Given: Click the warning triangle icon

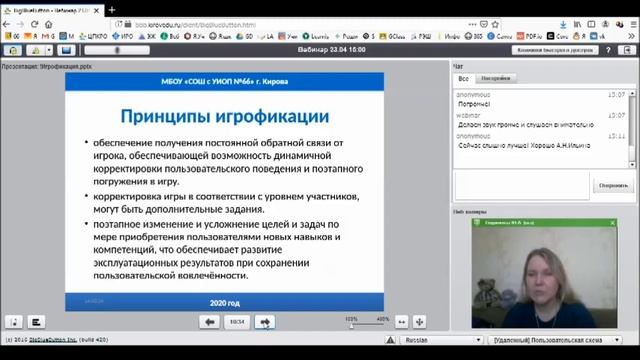Looking at the screenshot, I should point(390,340).
